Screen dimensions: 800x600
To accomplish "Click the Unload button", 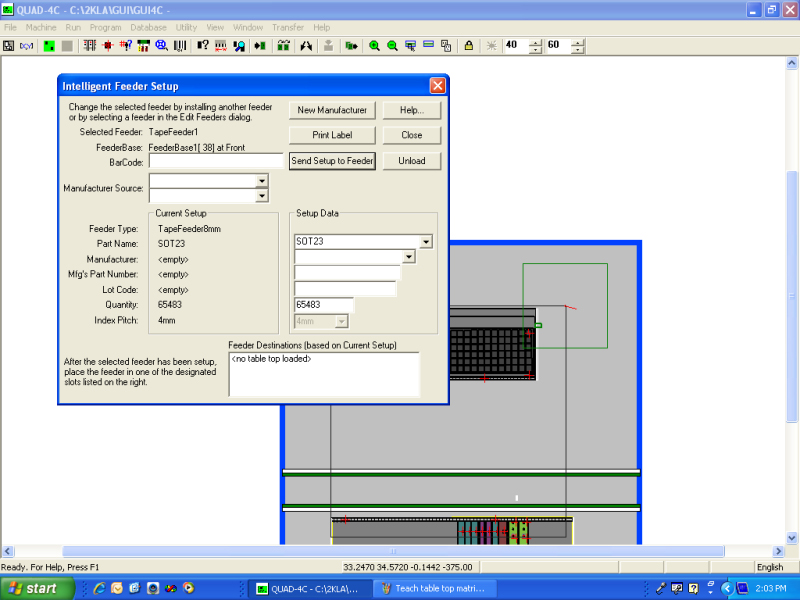I will pyautogui.click(x=412, y=161).
